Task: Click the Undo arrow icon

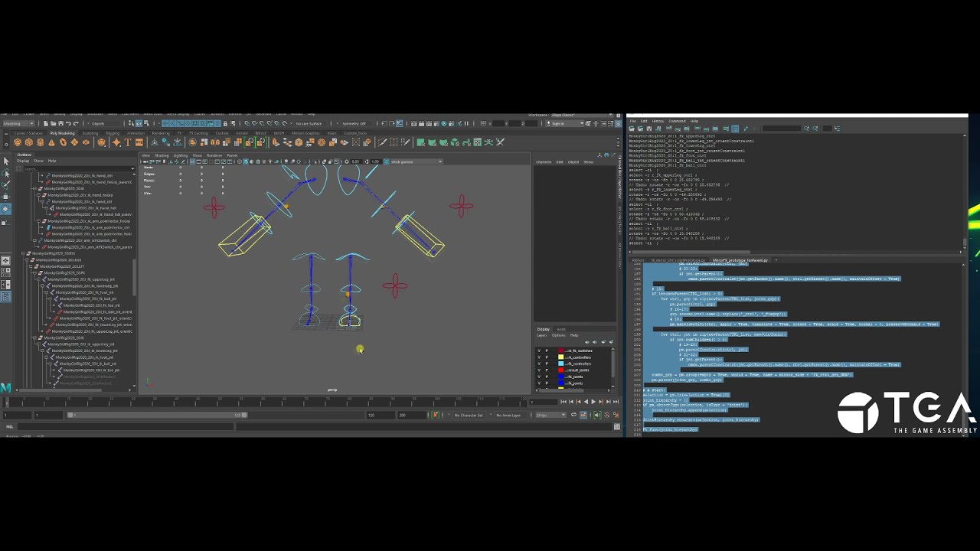Action: click(68, 123)
